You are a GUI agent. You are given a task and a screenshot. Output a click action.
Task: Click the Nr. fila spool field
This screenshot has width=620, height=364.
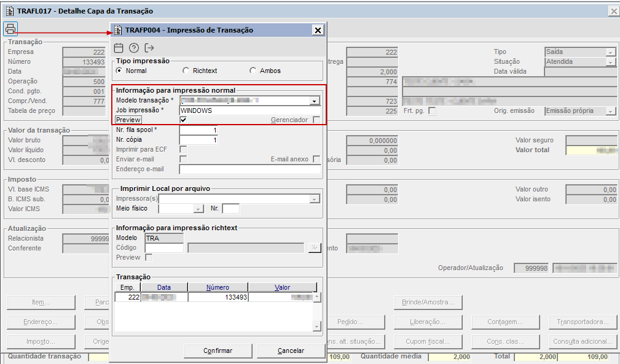(x=198, y=130)
